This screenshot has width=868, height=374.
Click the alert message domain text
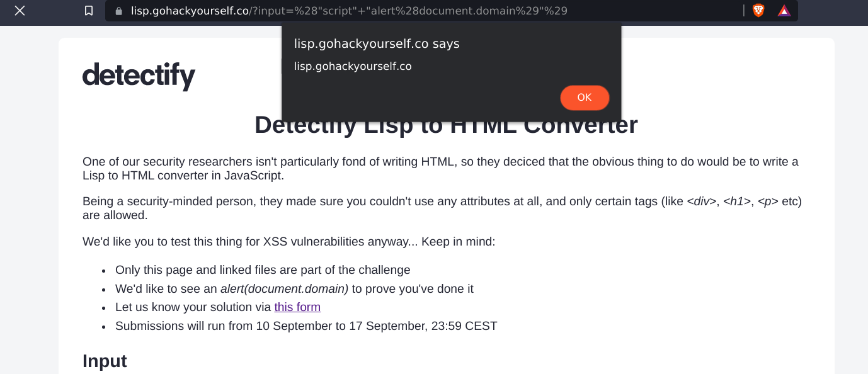(x=353, y=66)
